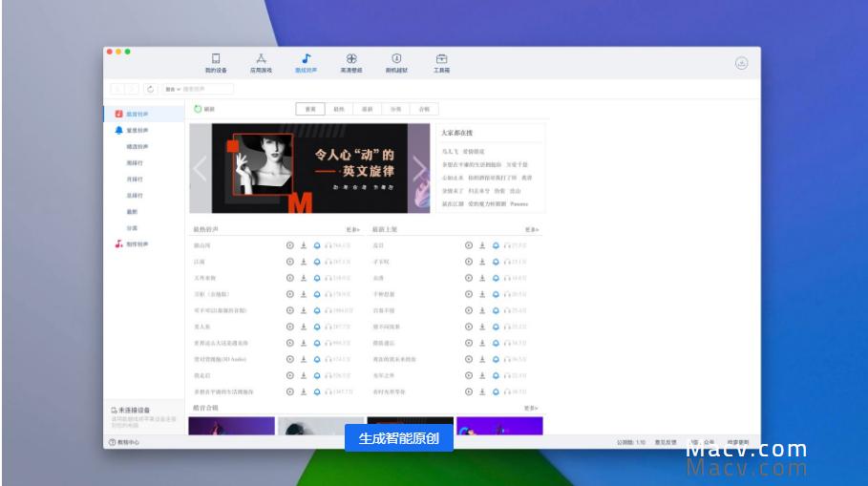Click the Device Not Connected status (未连接设备)

pos(131,411)
